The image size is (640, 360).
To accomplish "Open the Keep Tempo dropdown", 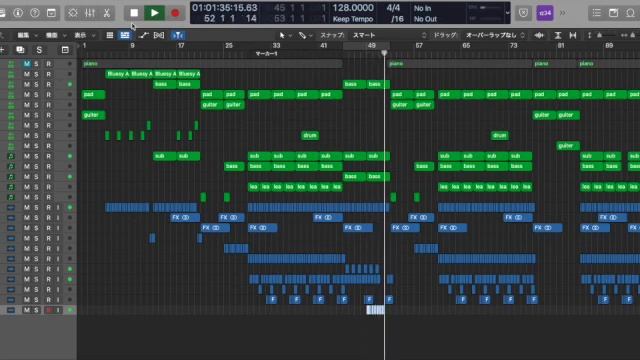I will 353,19.
